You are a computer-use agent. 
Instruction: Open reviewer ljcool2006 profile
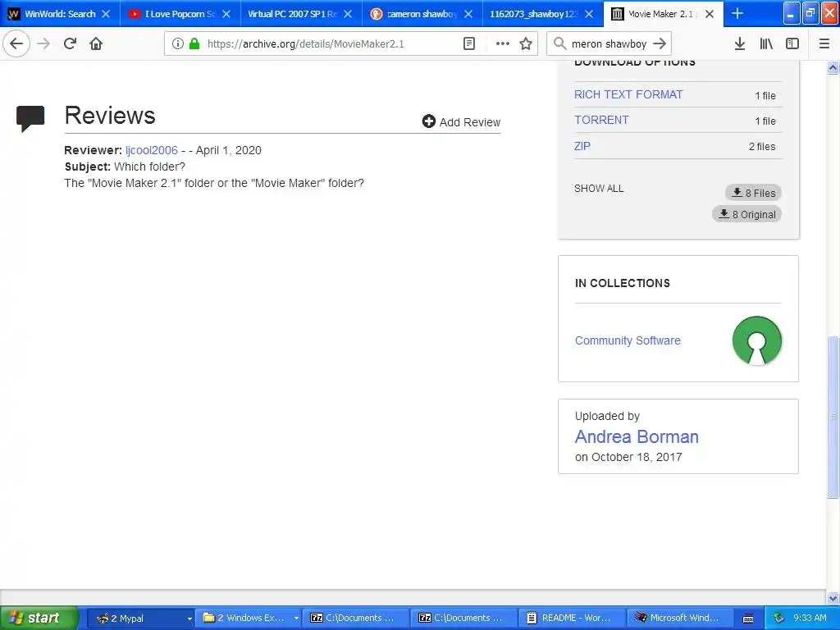[152, 150]
